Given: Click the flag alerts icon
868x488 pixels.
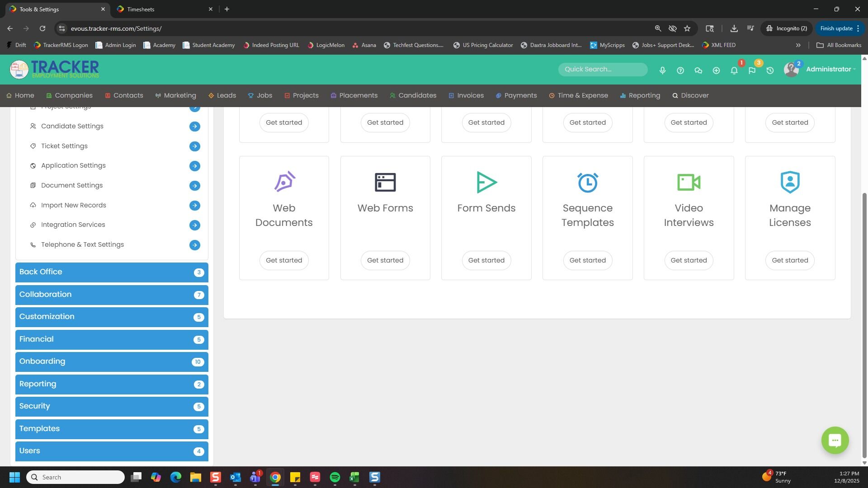Looking at the screenshot, I should tap(752, 70).
